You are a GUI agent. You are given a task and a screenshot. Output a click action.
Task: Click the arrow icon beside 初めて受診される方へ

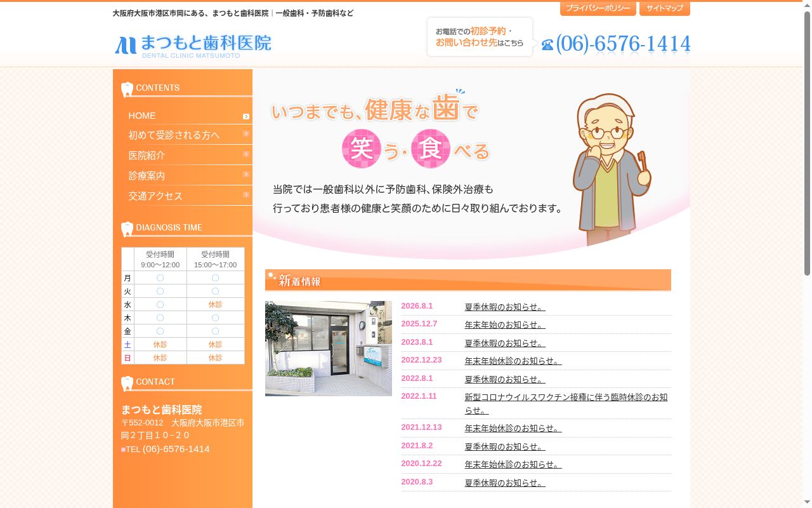point(246,134)
